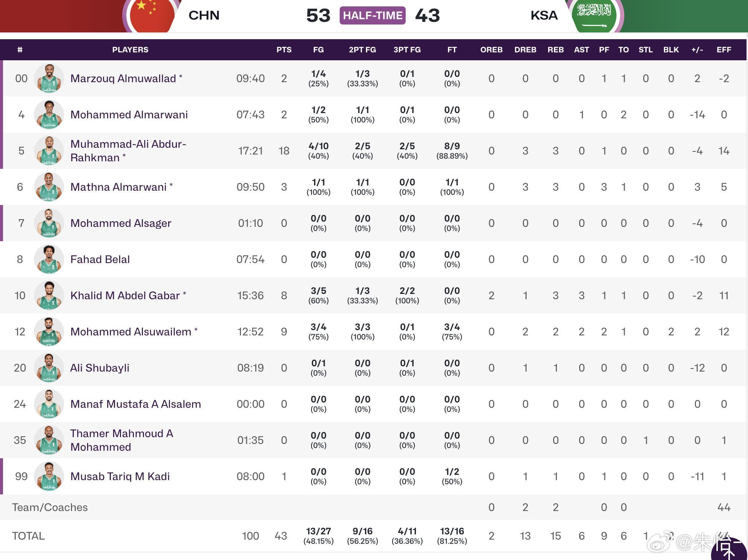748x560 pixels.
Task: Click the HALF-TIME status badge
Action: tap(372, 15)
